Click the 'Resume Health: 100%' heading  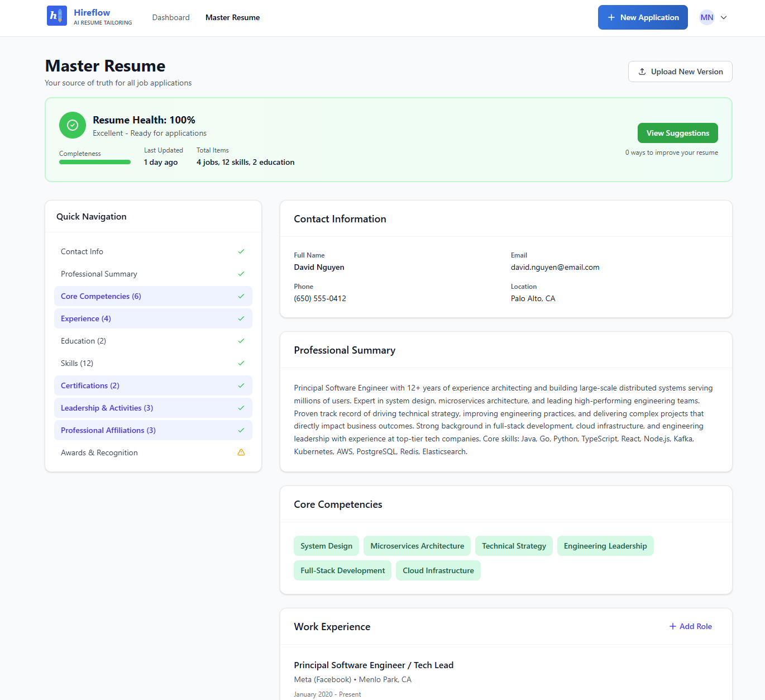(x=144, y=120)
